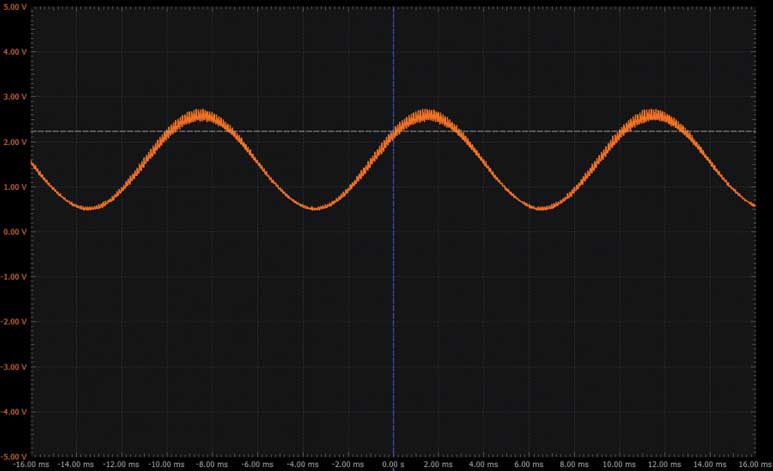Image resolution: width=773 pixels, height=471 pixels.
Task: Select the 8.00 ms time axis label
Action: [574, 465]
